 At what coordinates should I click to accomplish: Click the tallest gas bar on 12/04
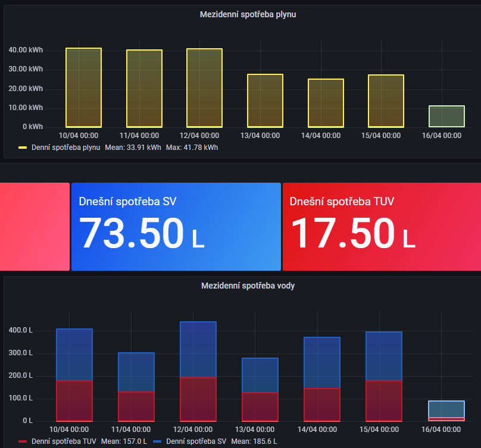(x=204, y=88)
